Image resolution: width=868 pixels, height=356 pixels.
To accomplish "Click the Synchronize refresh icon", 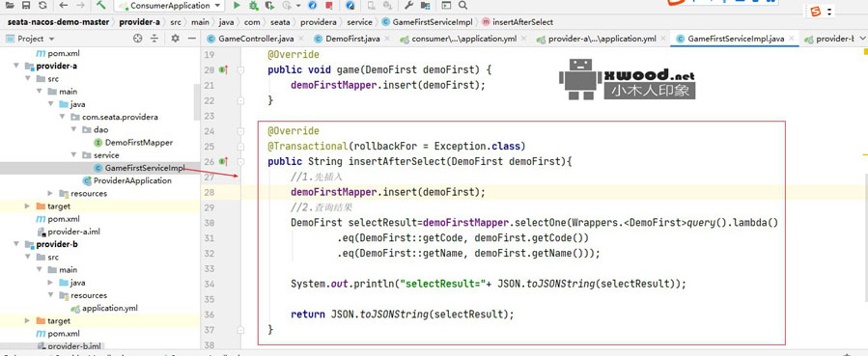I will pos(42,6).
